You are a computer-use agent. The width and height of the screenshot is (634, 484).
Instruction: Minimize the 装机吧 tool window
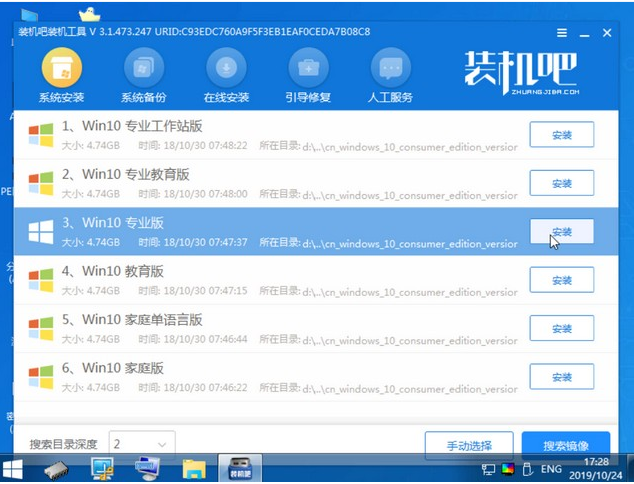coord(584,34)
